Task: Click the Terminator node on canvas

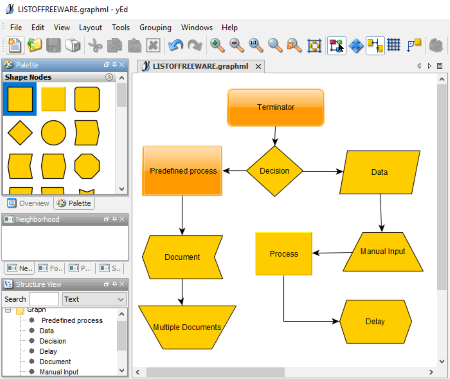Action: pyautogui.click(x=275, y=107)
